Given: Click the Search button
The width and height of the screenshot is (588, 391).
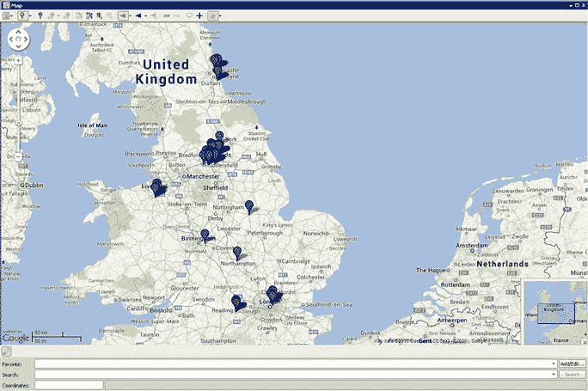Looking at the screenshot, I should pos(572,374).
